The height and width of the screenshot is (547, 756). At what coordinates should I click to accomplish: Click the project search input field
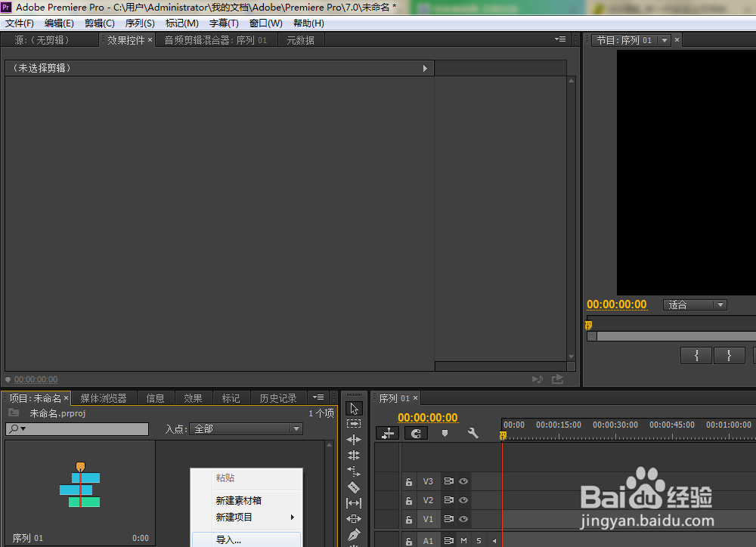coord(77,428)
